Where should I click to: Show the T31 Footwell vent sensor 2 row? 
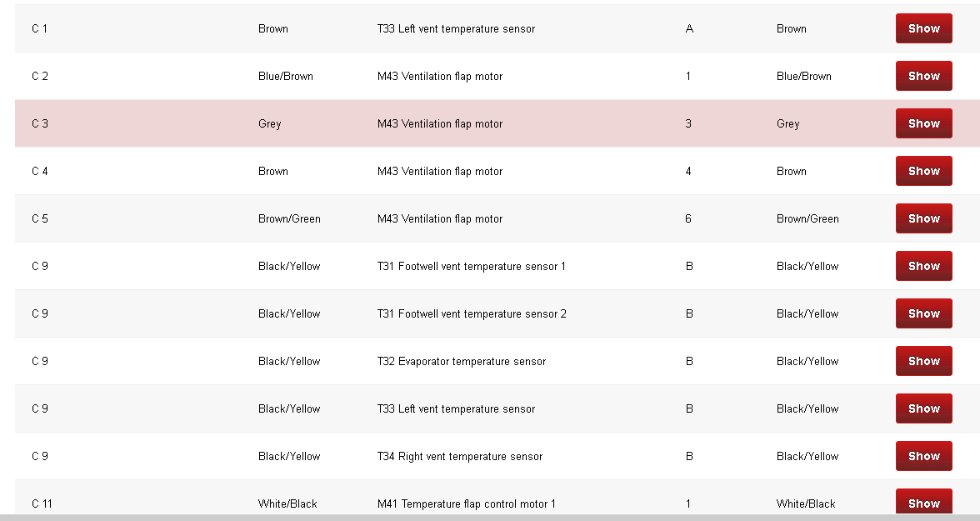pos(923,313)
